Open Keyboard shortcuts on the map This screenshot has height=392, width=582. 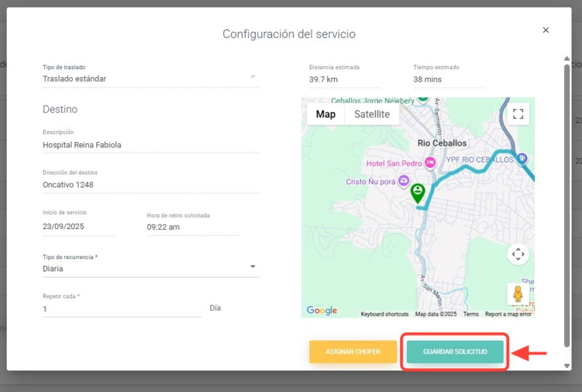coord(384,314)
